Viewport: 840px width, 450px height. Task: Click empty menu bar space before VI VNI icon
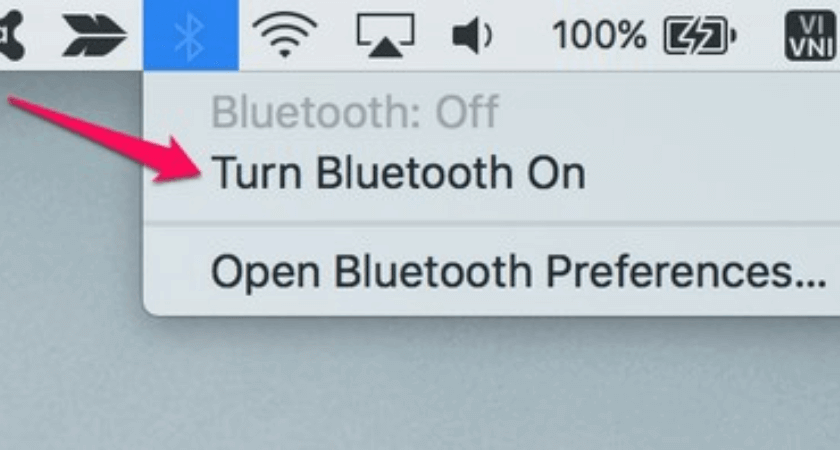coord(761,35)
